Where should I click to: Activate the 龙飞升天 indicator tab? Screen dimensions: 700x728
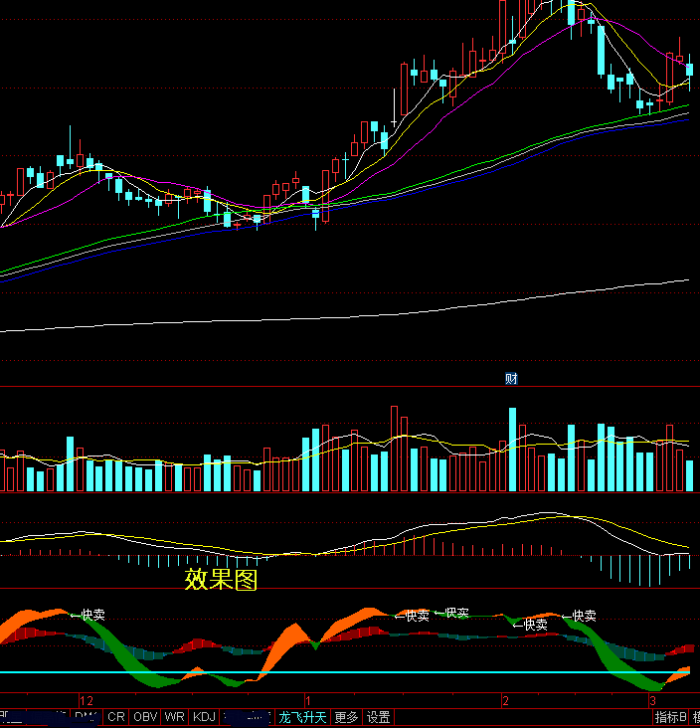[302, 717]
